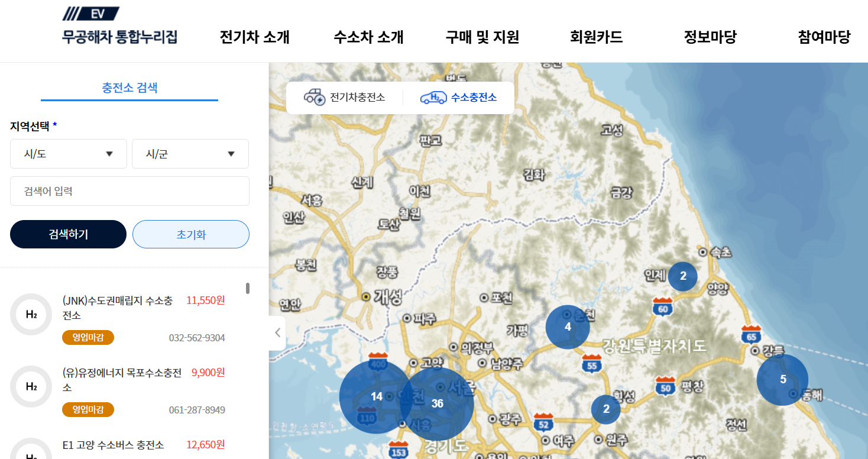The width and height of the screenshot is (868, 459).
Task: Click the 초기화 reset button
Action: tap(191, 234)
